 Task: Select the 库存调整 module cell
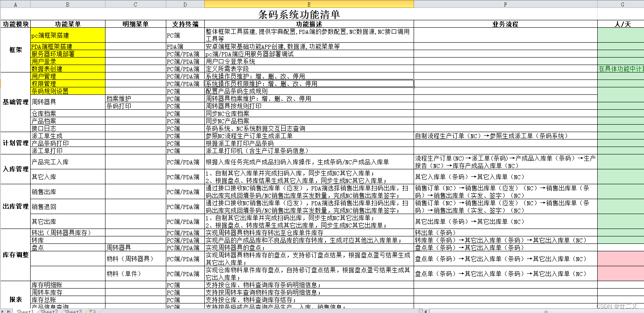click(x=15, y=255)
